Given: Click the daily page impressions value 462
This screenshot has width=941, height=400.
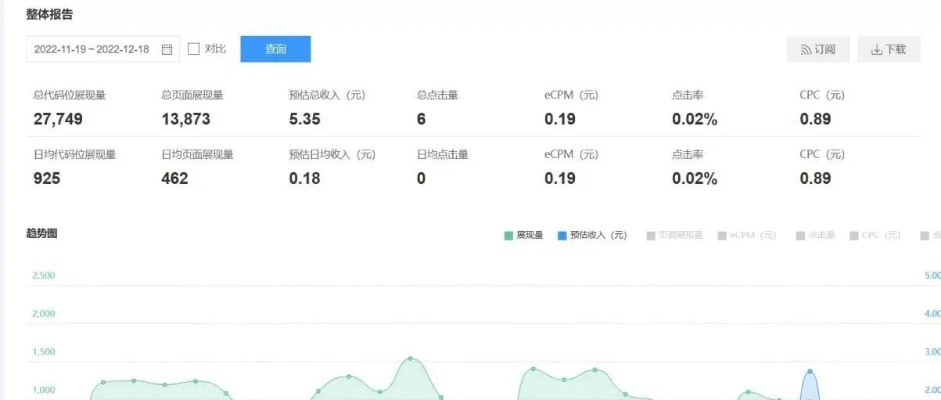Looking at the screenshot, I should (x=175, y=179).
